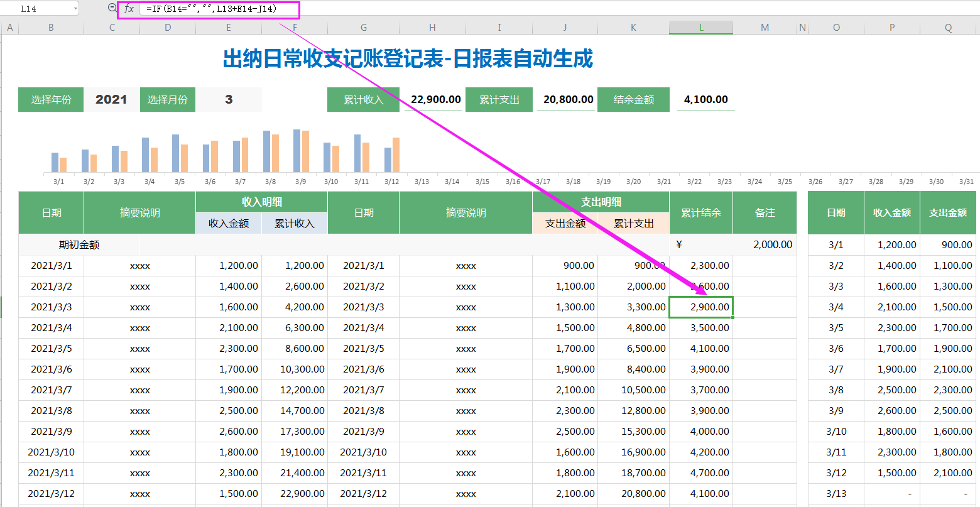Open the month selector cell showing 3
This screenshot has width=980, height=507.
click(x=229, y=99)
